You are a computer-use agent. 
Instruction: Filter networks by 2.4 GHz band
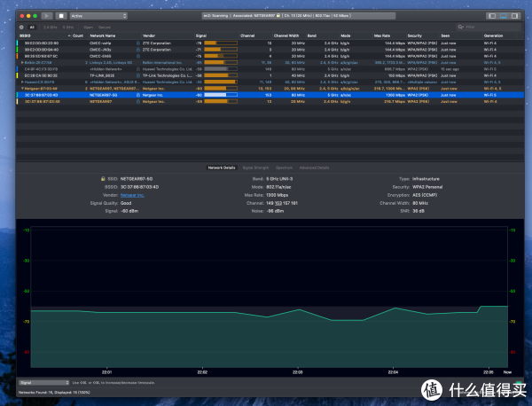[x=51, y=27]
